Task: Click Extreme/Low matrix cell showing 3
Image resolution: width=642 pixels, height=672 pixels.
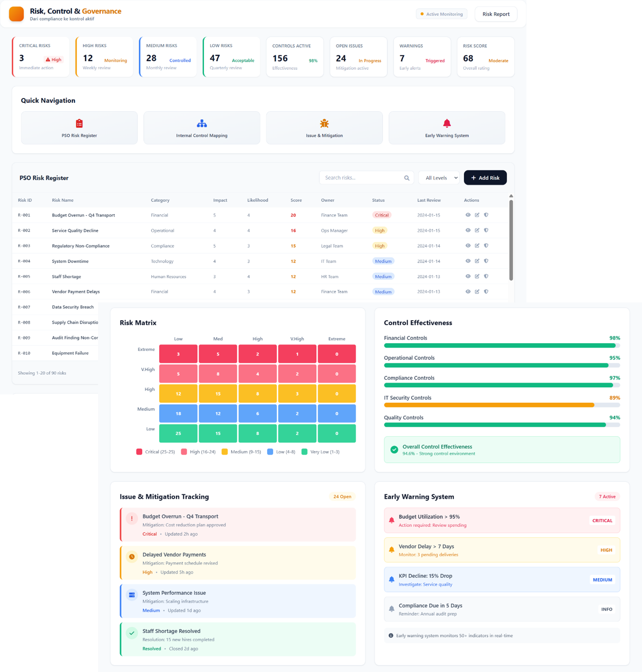Action: (x=178, y=354)
